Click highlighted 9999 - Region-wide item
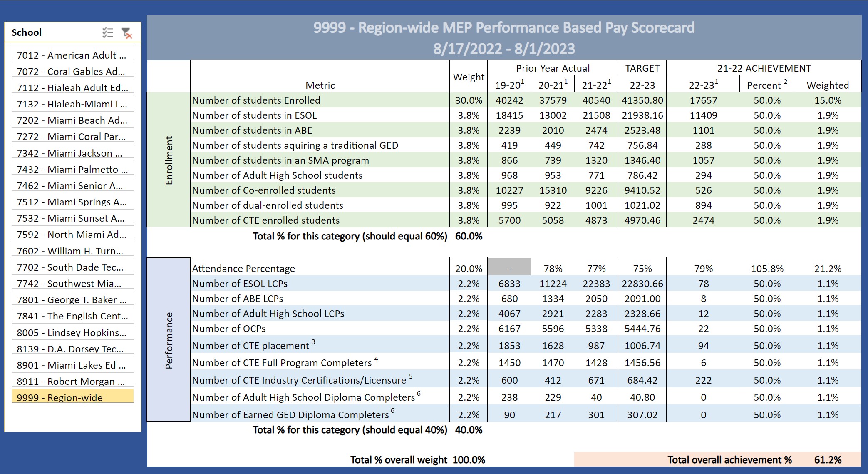 click(x=73, y=396)
